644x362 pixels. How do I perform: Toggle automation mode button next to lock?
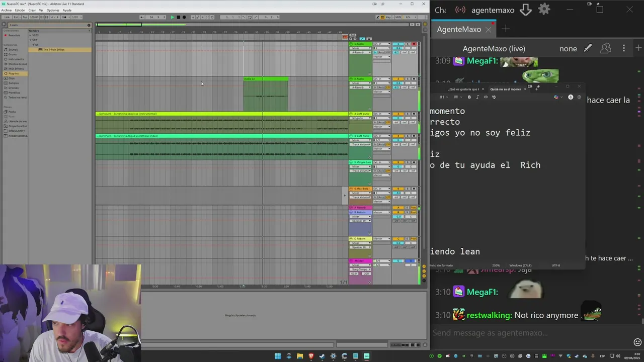(362, 39)
